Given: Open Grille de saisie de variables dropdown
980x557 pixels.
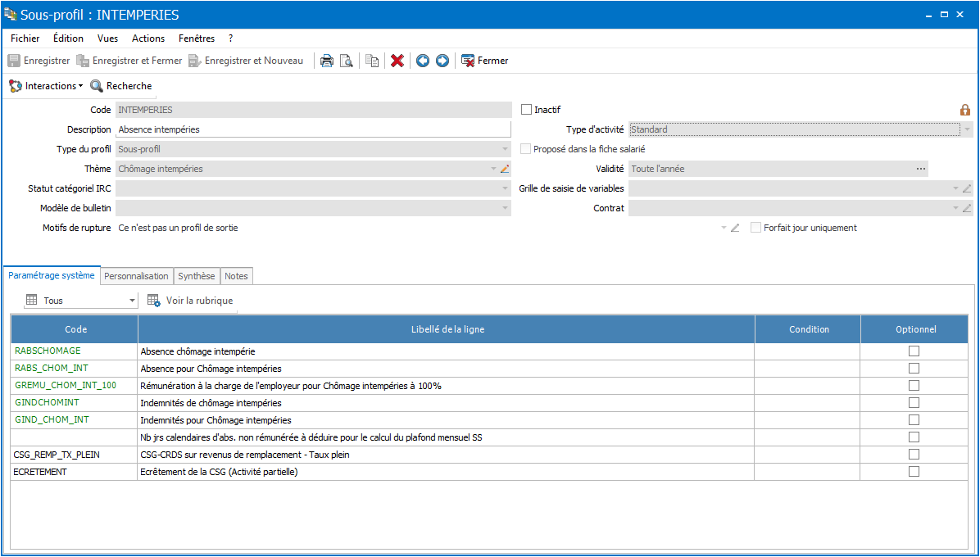Looking at the screenshot, I should (955, 188).
